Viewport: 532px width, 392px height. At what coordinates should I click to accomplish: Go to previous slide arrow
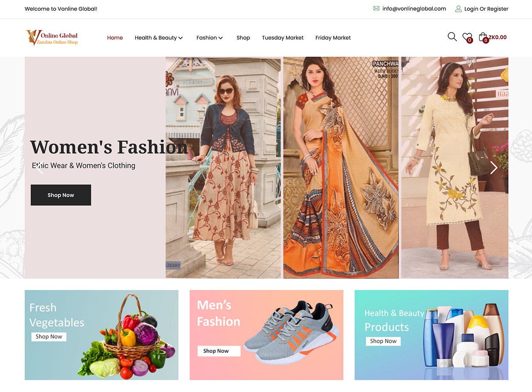point(39,168)
